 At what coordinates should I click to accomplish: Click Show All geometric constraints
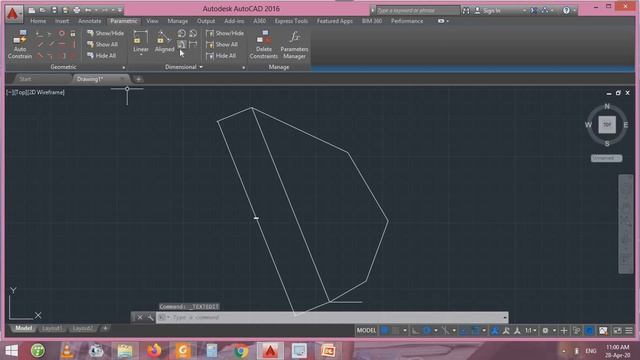click(x=102, y=44)
